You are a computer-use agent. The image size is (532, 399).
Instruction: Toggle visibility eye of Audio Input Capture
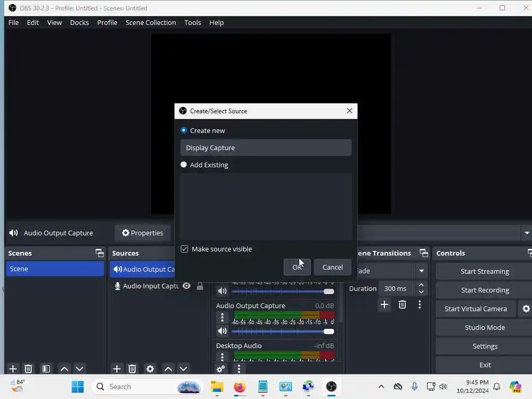click(187, 286)
